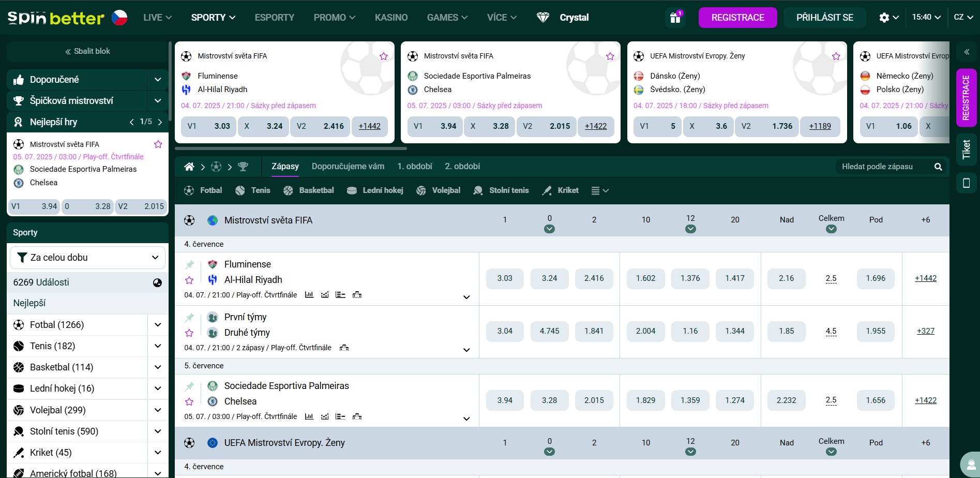980x478 pixels.
Task: Select the Basketbal sport filter
Action: click(x=308, y=190)
